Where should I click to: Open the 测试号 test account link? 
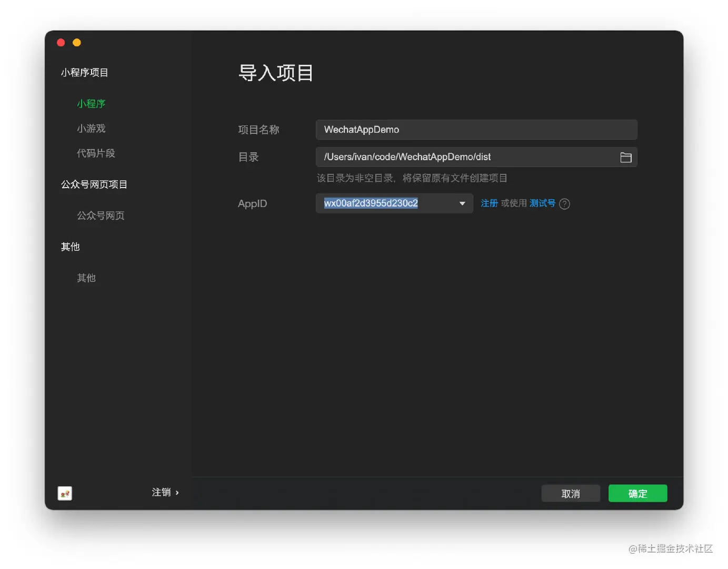[x=543, y=203]
